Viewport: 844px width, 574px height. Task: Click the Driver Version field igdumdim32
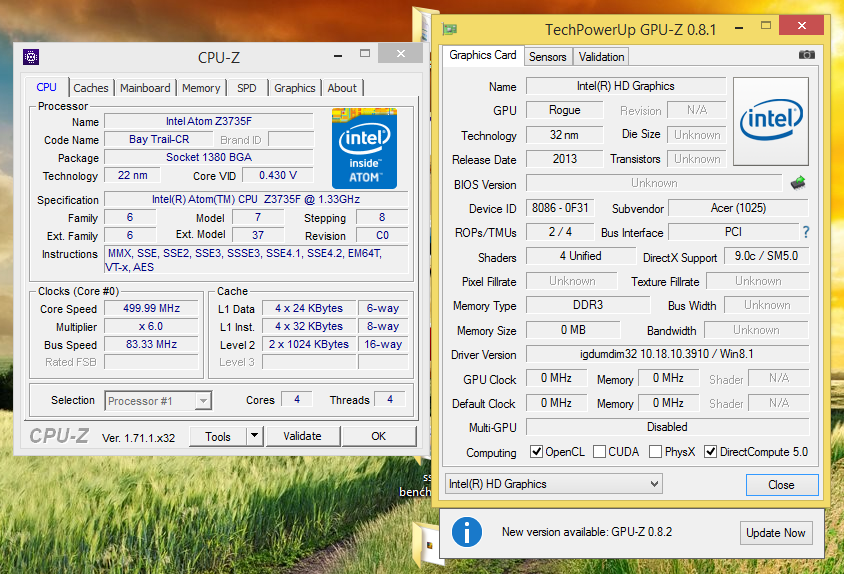coord(667,354)
